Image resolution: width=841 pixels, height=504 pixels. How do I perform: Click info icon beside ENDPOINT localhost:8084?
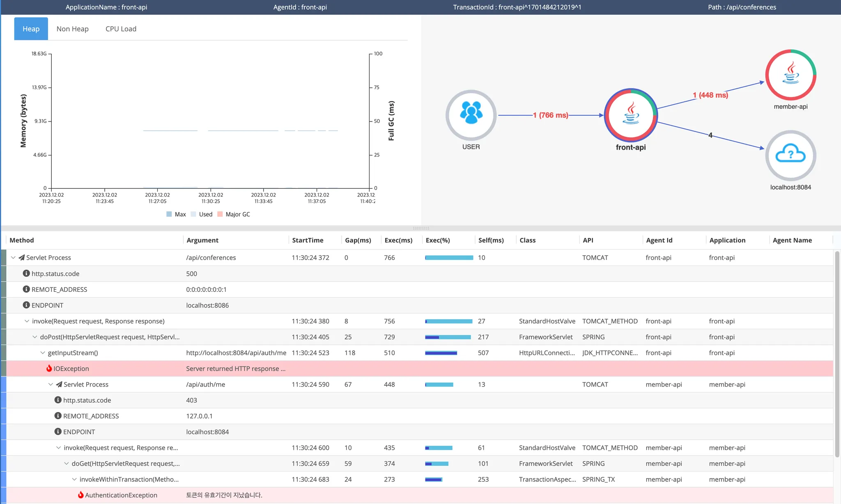pos(58,432)
